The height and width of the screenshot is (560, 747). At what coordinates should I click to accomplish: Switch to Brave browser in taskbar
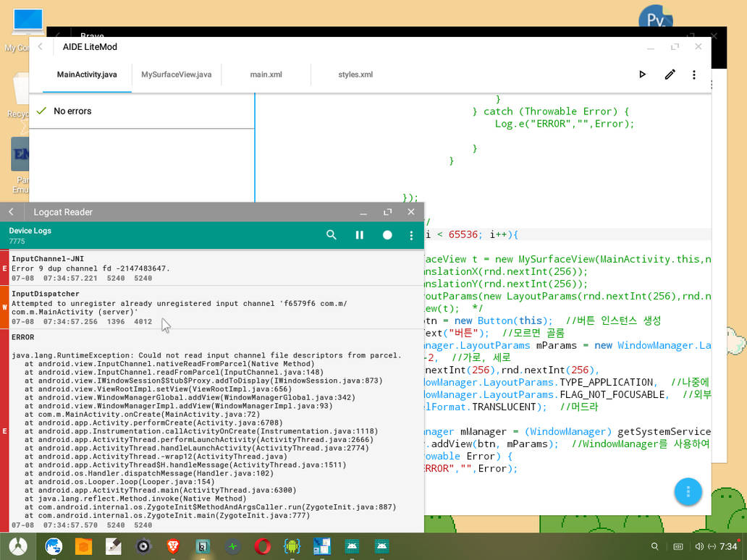click(173, 546)
